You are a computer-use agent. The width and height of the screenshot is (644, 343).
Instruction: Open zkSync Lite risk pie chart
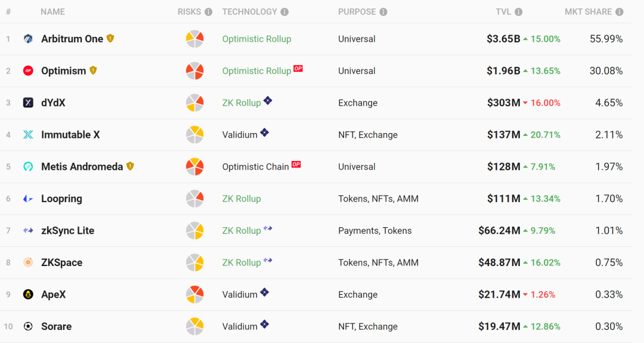coord(194,230)
